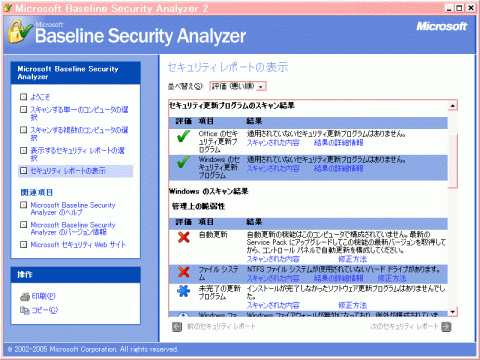480x360 pixels.
Task: Click スキャンされた内容 under 未完了の更新プログラム
Action: (273, 305)
